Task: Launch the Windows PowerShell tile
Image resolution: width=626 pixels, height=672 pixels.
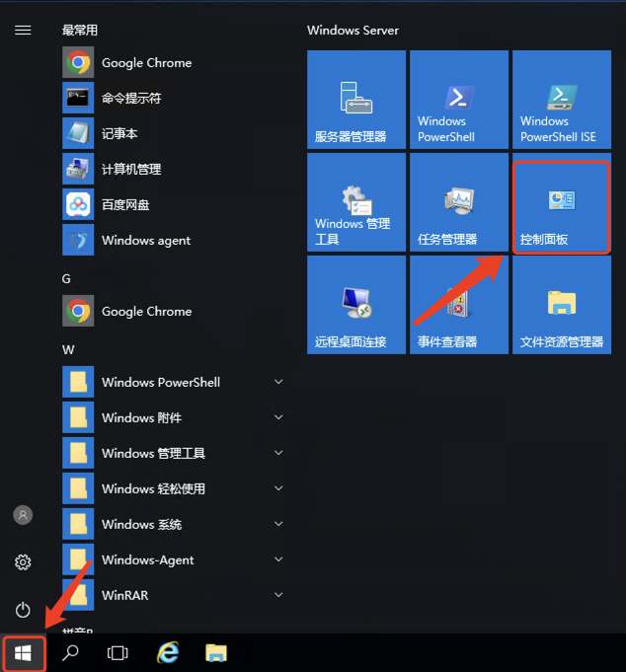Action: pos(459,100)
